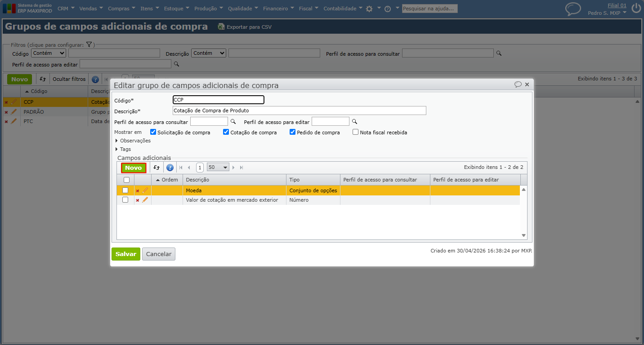Screen dimensions: 644x345
Task: Uncheck Pedido de compra checkbox
Action: coord(292,132)
